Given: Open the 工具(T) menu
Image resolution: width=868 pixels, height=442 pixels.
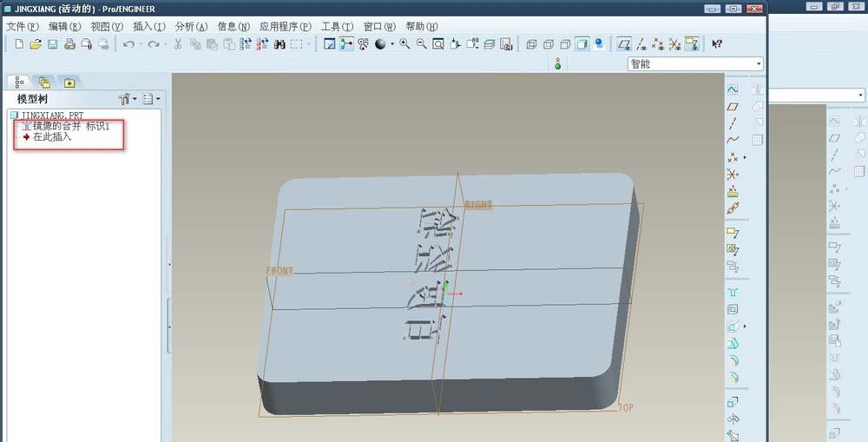Looking at the screenshot, I should tap(337, 27).
